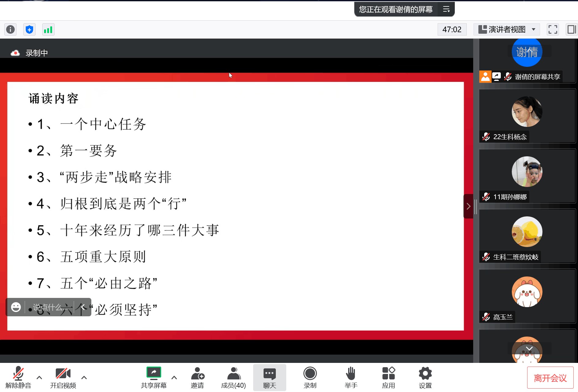Open meeting settings gear

425,377
